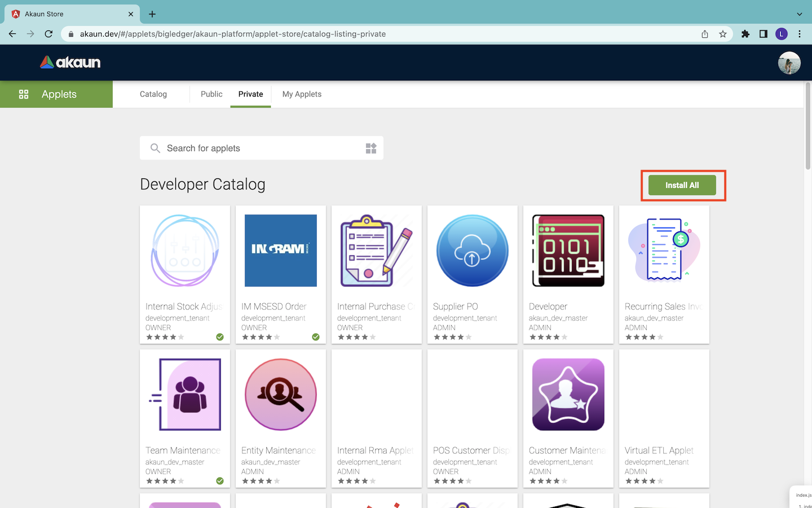Image resolution: width=812 pixels, height=508 pixels.
Task: Click installed checkmark on Internal Stock Adjustment
Action: pyautogui.click(x=220, y=337)
